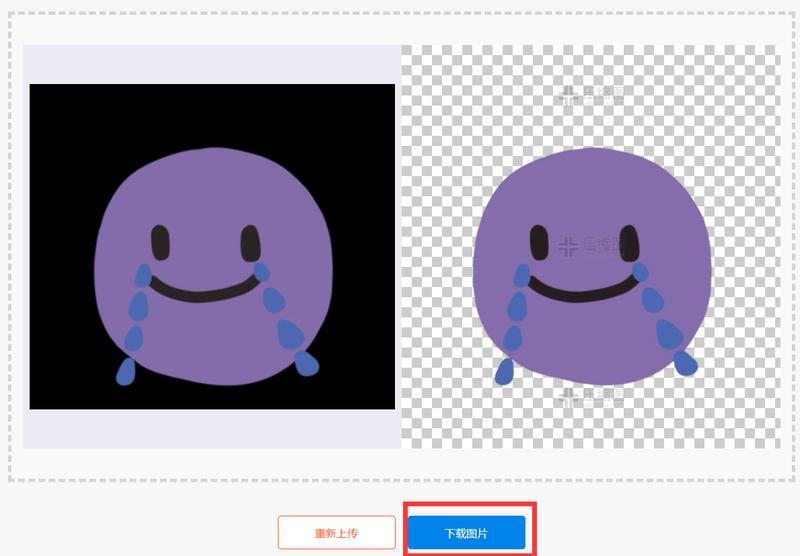Click lavender strip above the original image
This screenshot has width=800, height=556.
[x=212, y=64]
